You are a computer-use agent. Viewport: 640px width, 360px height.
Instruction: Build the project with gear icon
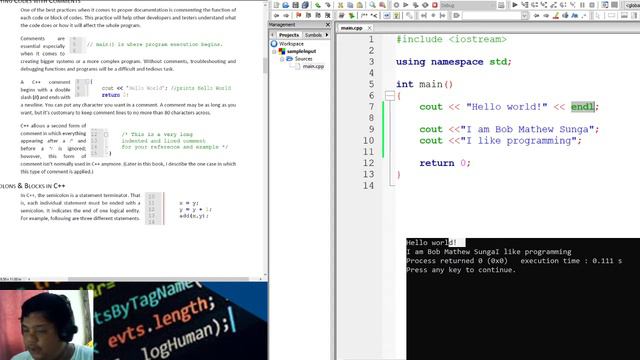click(x=396, y=5)
